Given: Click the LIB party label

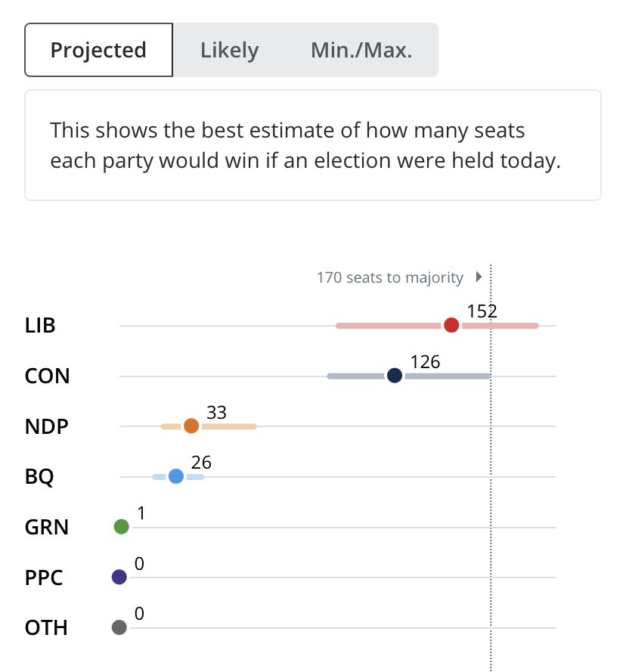Looking at the screenshot, I should [x=40, y=326].
